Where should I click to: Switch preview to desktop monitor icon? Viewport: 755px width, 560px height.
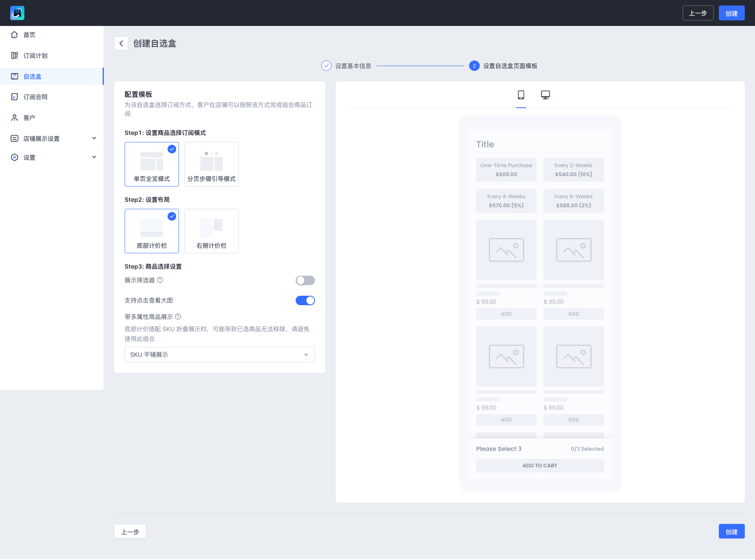click(545, 95)
